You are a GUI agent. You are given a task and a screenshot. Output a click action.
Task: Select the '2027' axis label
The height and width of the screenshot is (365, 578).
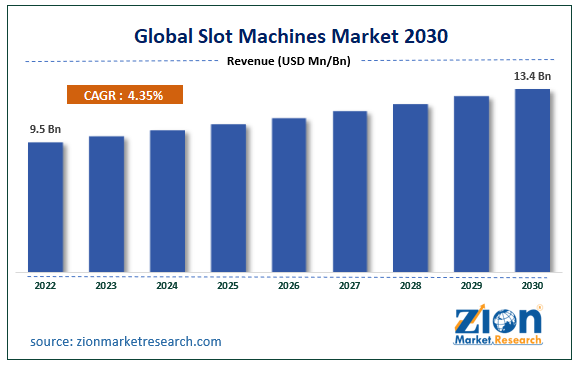349,285
